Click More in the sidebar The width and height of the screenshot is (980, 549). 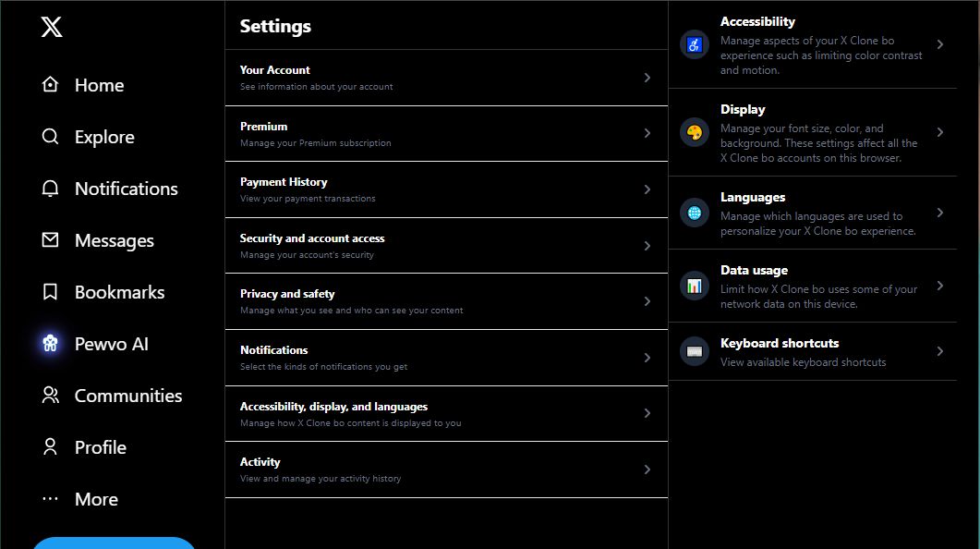point(96,499)
